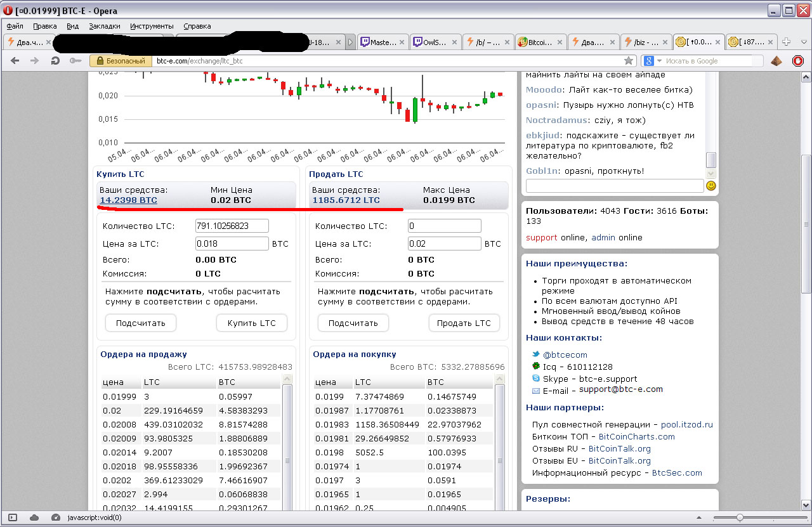812x527 pixels.
Task: Open the Правка menu
Action: pyautogui.click(x=45, y=26)
